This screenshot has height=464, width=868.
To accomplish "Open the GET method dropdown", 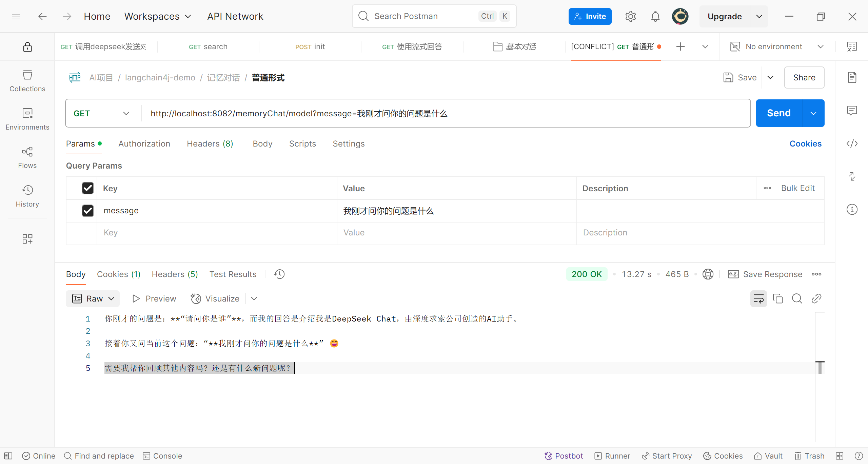I will [102, 113].
